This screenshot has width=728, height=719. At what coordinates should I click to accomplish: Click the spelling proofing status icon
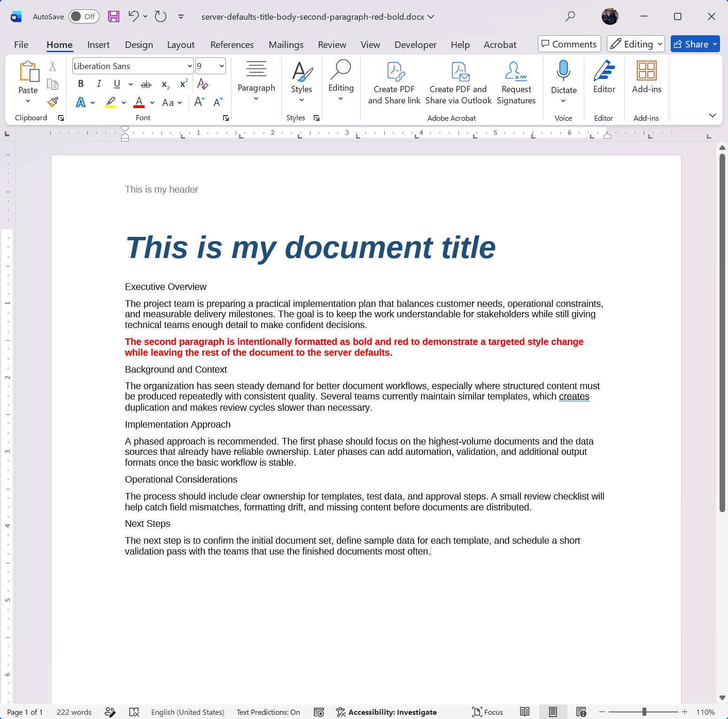134,712
